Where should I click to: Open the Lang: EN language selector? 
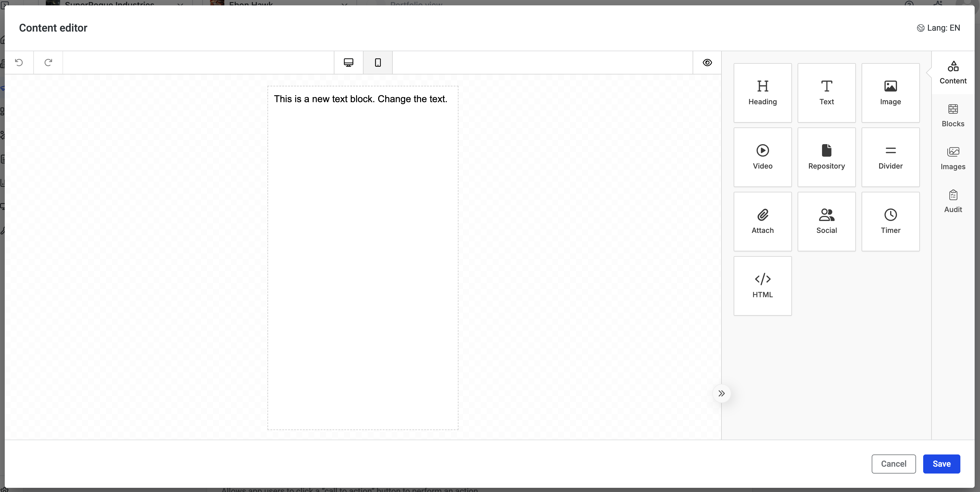point(939,28)
